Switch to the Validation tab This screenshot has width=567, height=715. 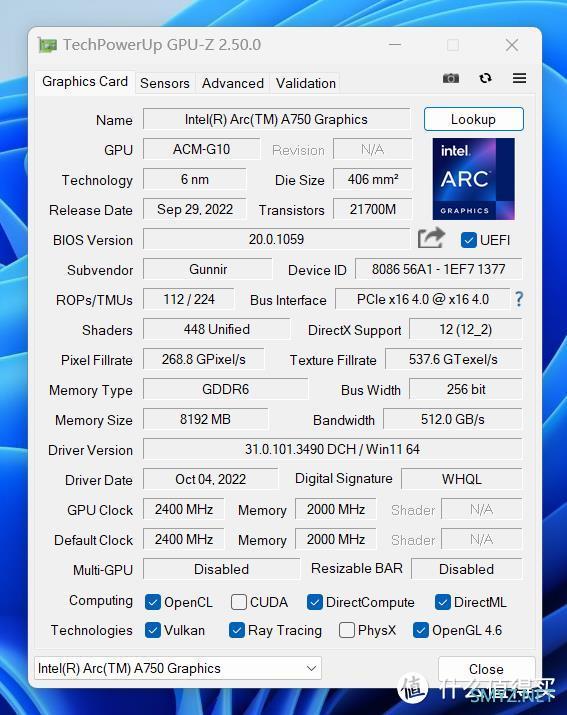[306, 83]
